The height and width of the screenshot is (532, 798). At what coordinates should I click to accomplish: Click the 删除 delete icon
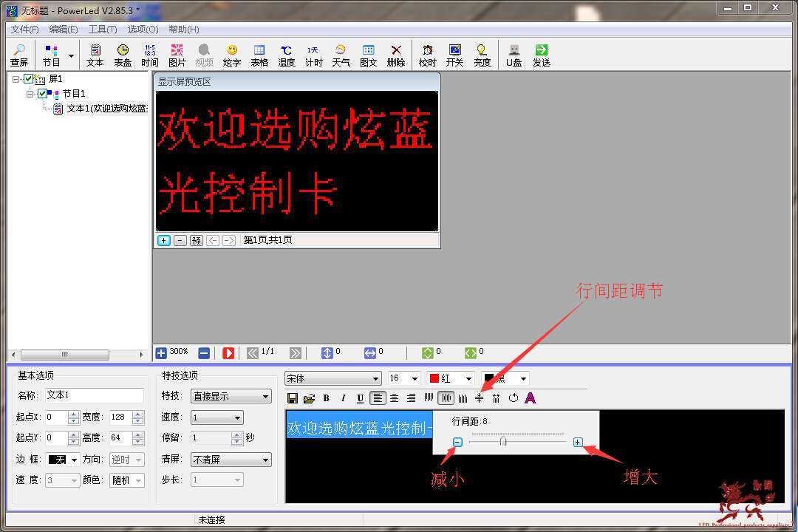pos(396,55)
